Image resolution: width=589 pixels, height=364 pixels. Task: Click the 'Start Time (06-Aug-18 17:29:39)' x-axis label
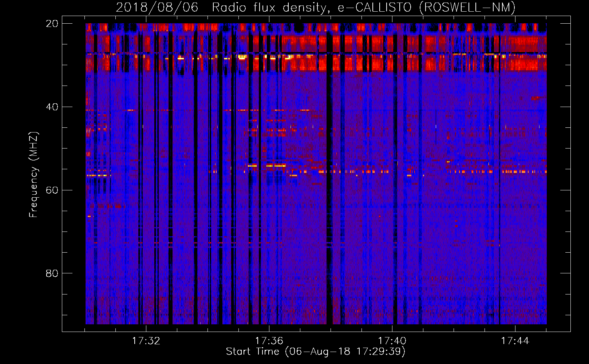316,352
